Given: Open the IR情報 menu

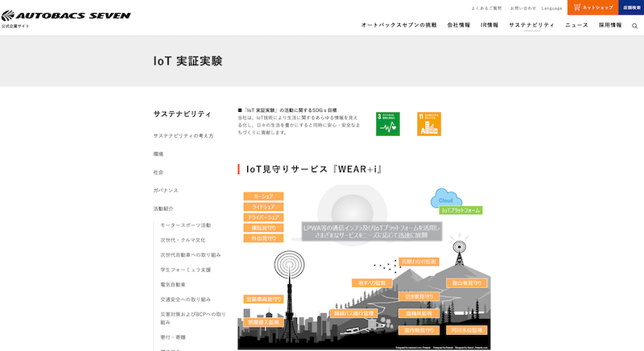Looking at the screenshot, I should (489, 25).
